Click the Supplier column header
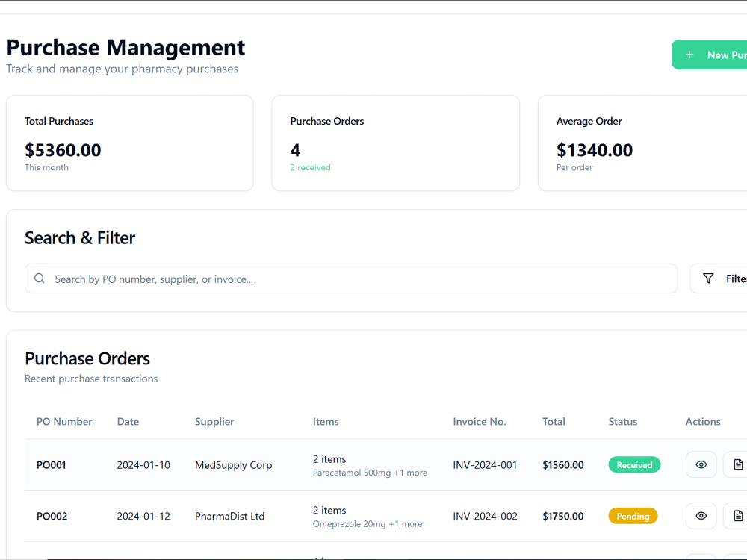747x560 pixels. coord(214,422)
